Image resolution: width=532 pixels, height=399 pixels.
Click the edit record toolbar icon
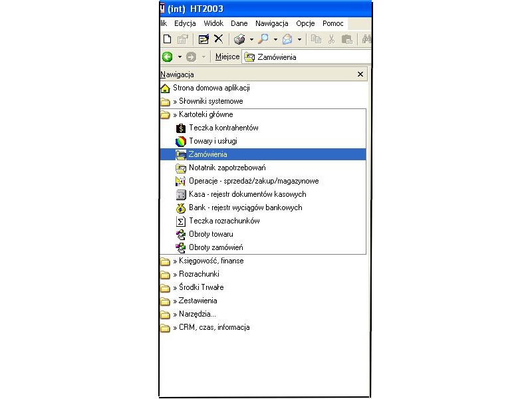pyautogui.click(x=203, y=39)
